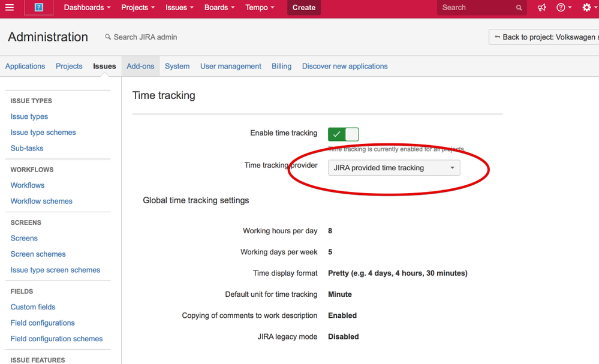Image resolution: width=599 pixels, height=364 pixels.
Task: Click Working days per week value 5
Action: coord(330,252)
